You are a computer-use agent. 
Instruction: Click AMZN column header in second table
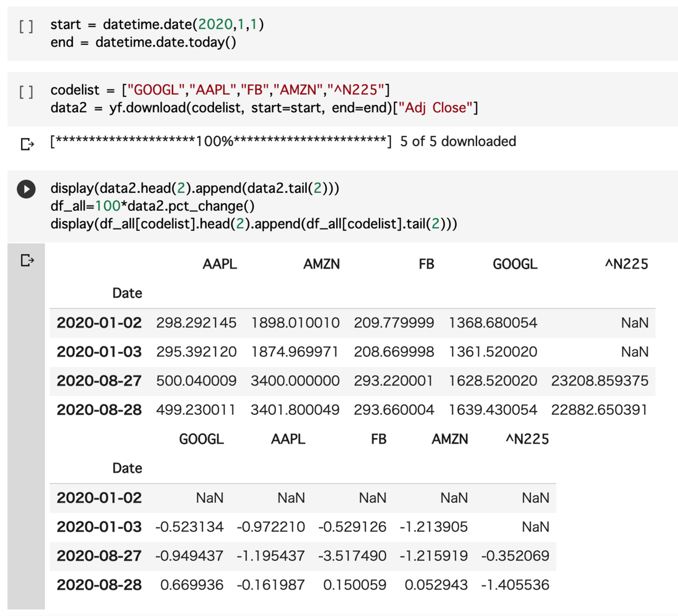click(450, 439)
